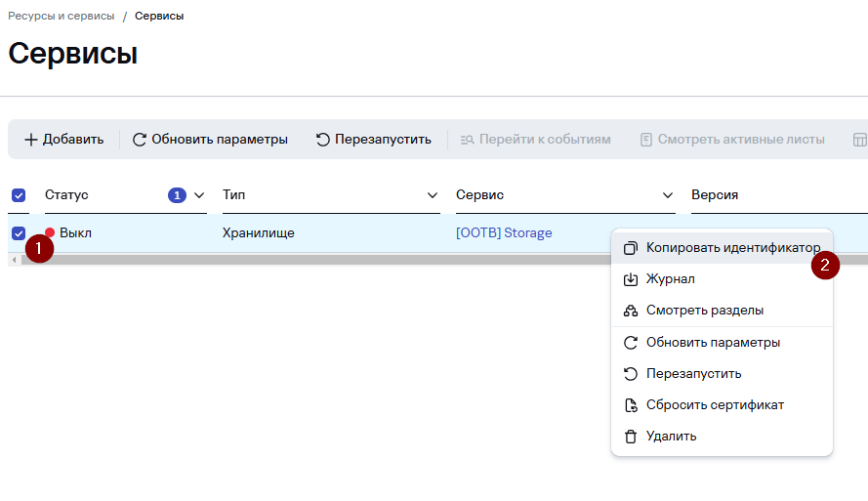Choose Журнал in context menu

tap(722, 279)
